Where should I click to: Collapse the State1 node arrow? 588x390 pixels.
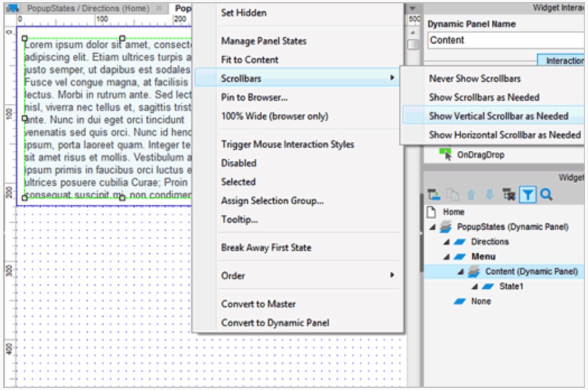click(475, 287)
